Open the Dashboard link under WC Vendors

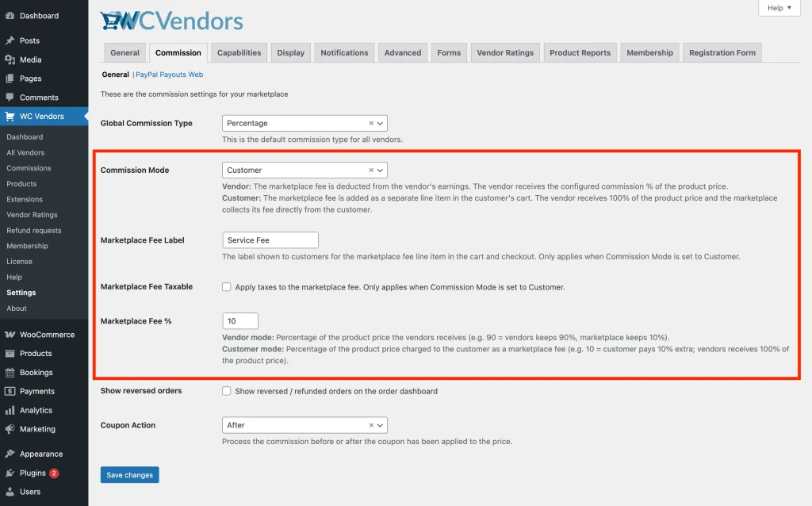pyautogui.click(x=25, y=137)
